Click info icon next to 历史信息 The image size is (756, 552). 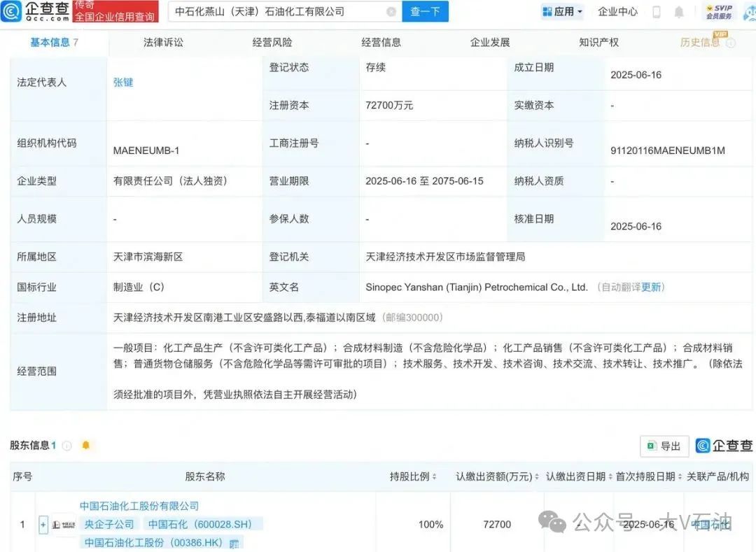click(x=731, y=43)
